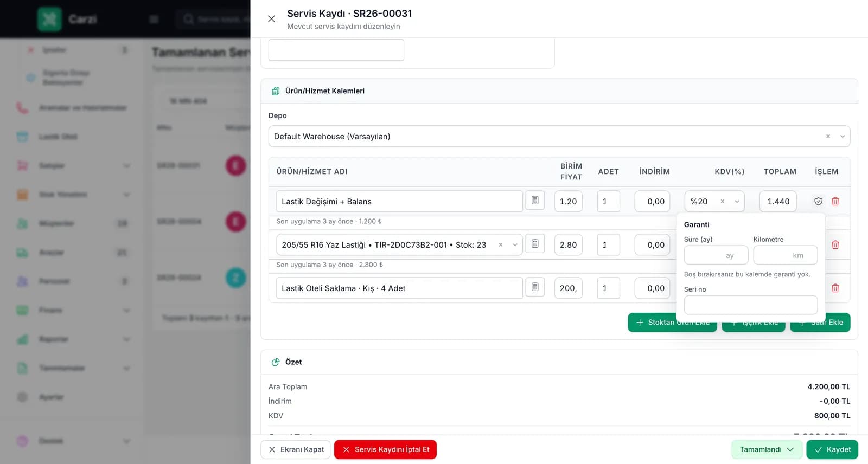
Task: Open the note icon beside 205/55 R16 product
Action: click(x=535, y=244)
